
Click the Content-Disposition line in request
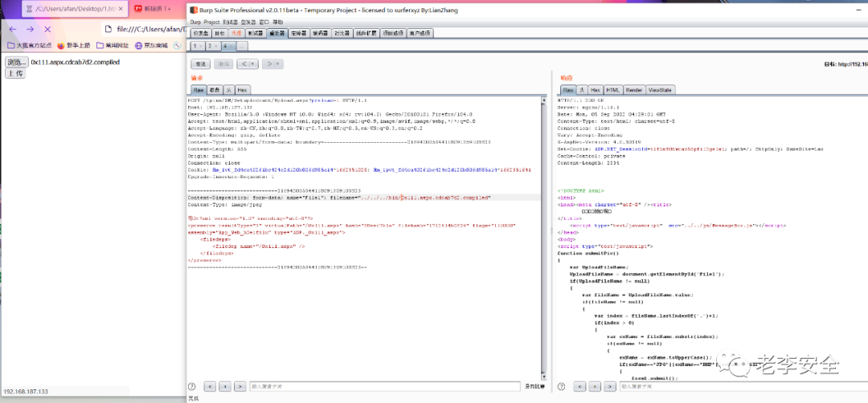(x=339, y=197)
